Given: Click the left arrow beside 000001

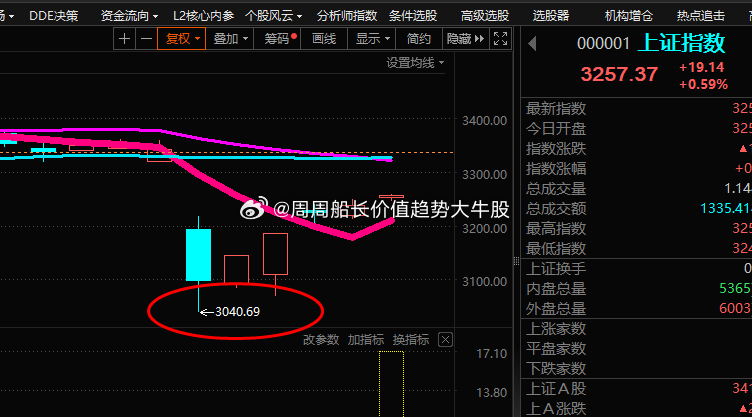Looking at the screenshot, I should (532, 44).
